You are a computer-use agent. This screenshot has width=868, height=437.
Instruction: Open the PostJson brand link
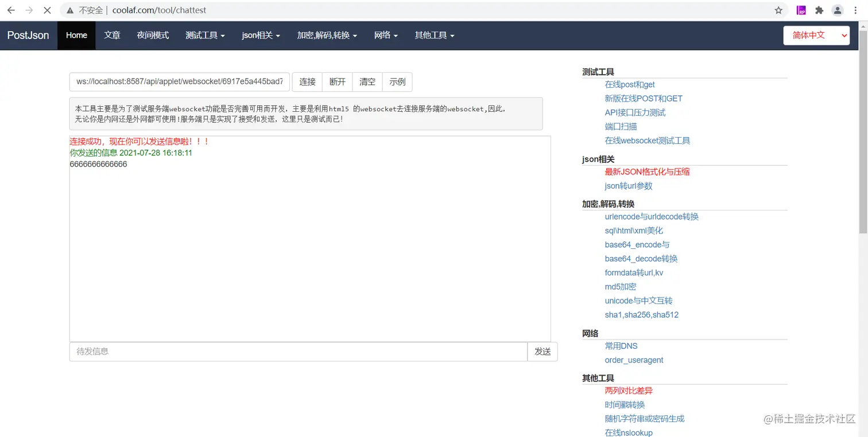point(28,36)
